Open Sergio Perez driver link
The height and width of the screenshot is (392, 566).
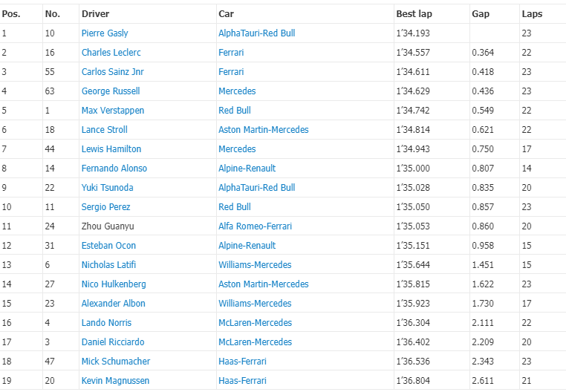(x=105, y=207)
